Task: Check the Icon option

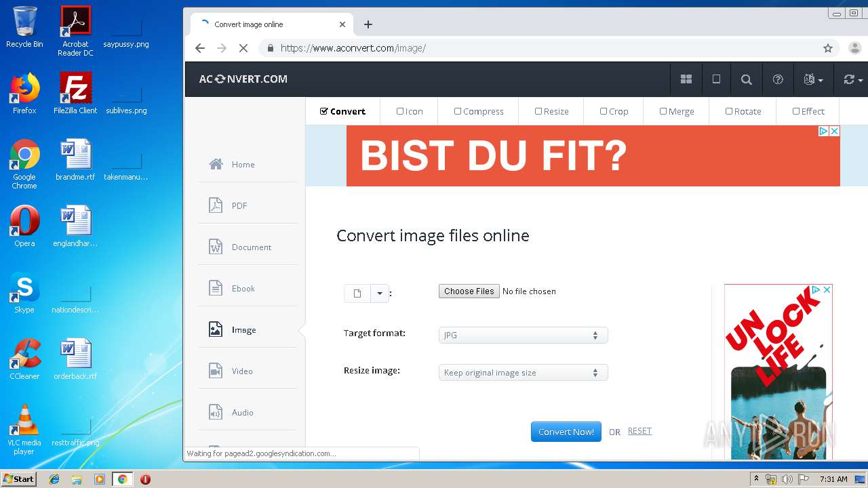Action: (410, 111)
